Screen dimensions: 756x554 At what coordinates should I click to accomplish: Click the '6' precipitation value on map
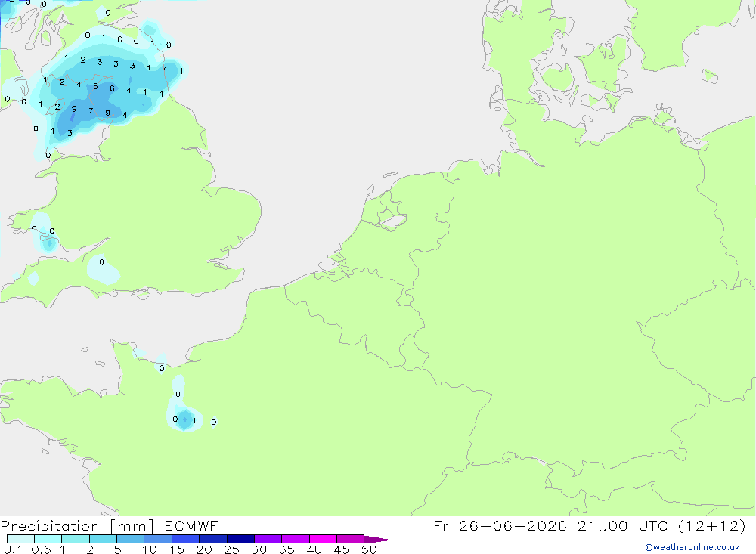(x=112, y=88)
